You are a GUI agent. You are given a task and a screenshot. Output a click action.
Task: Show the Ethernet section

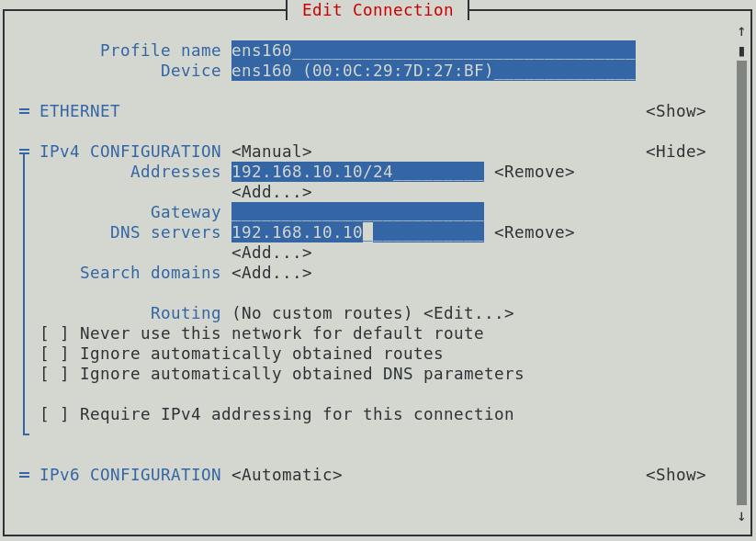pyautogui.click(x=675, y=111)
